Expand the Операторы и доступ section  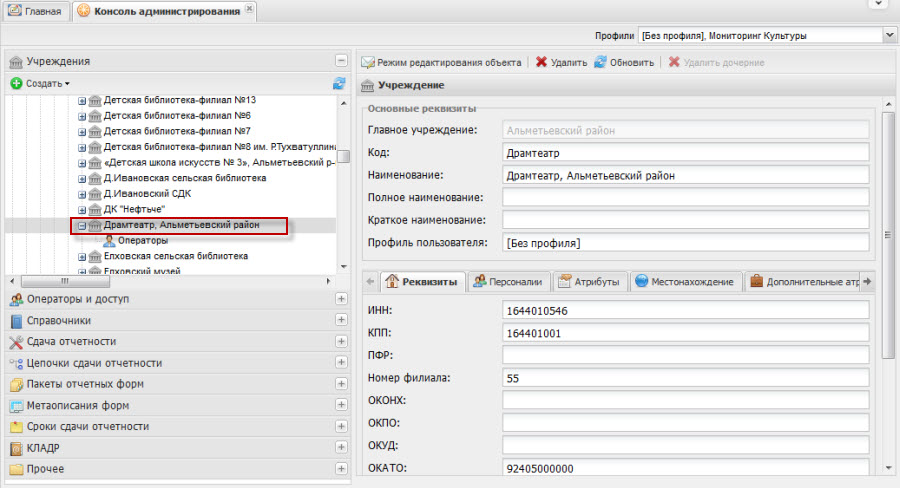click(341, 300)
